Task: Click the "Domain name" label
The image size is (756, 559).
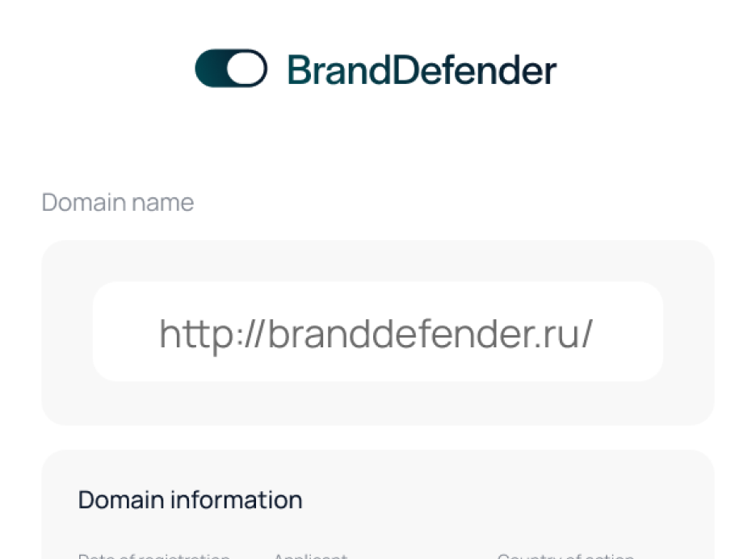Action: [x=118, y=202]
